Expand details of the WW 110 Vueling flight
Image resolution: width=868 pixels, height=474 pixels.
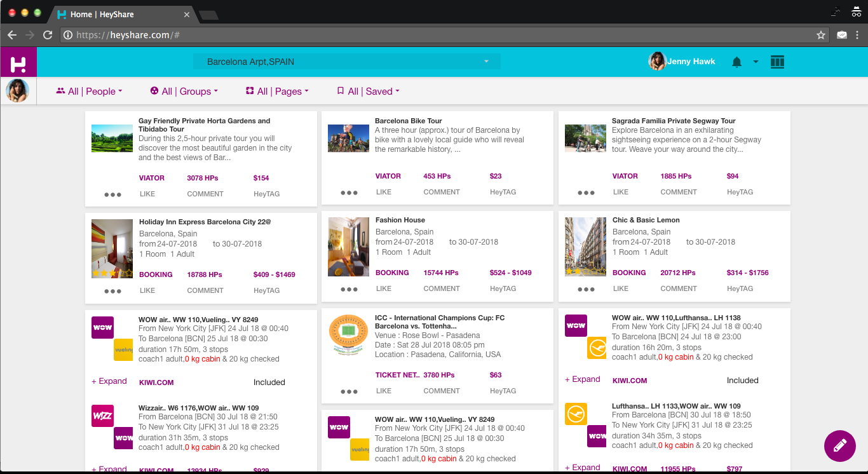tap(109, 381)
